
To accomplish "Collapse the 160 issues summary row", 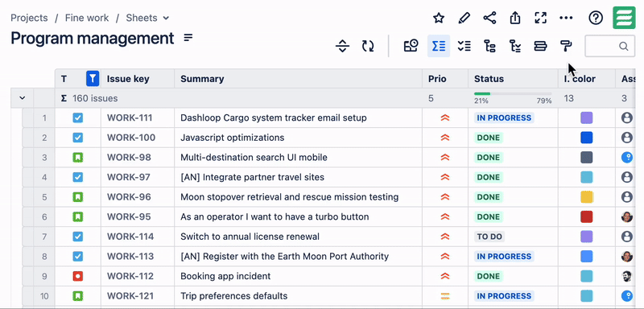I will point(23,98).
